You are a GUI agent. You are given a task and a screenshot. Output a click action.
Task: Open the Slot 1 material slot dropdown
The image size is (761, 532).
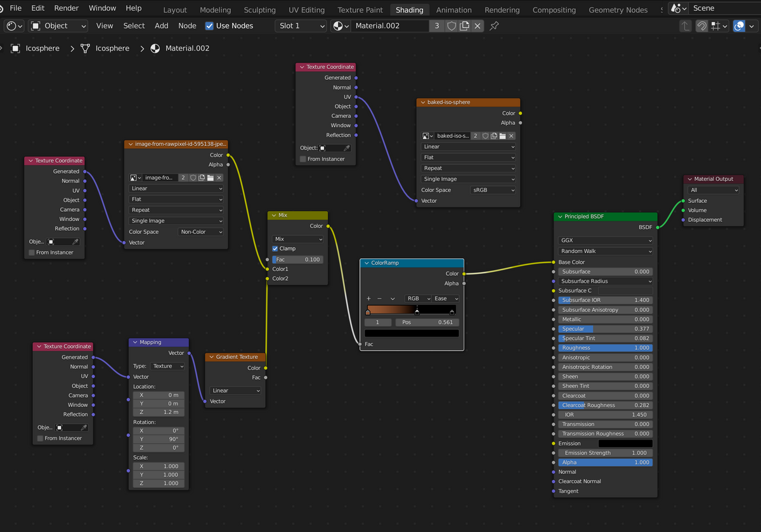(301, 26)
